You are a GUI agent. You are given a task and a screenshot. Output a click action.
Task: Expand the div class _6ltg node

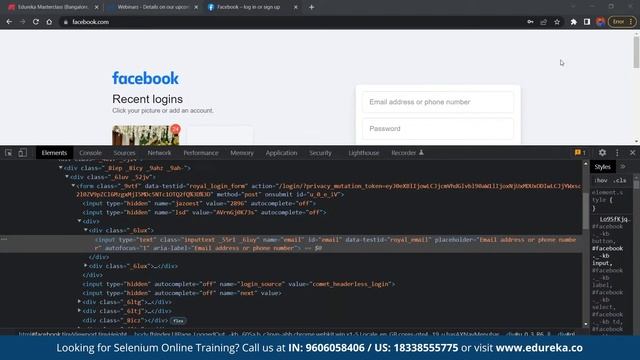click(80, 302)
